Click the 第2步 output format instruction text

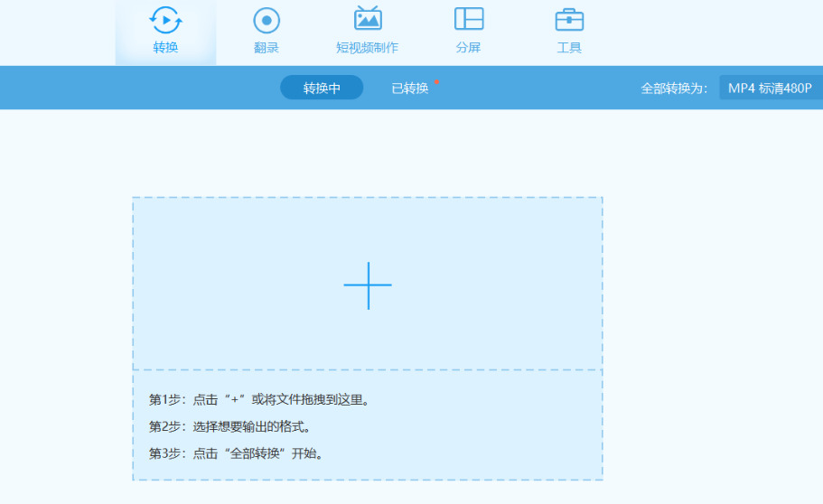(x=231, y=426)
